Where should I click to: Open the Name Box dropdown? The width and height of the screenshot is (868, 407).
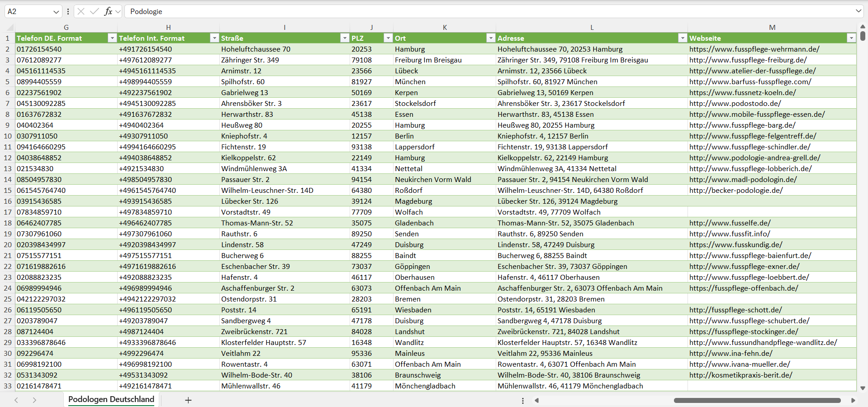(56, 12)
